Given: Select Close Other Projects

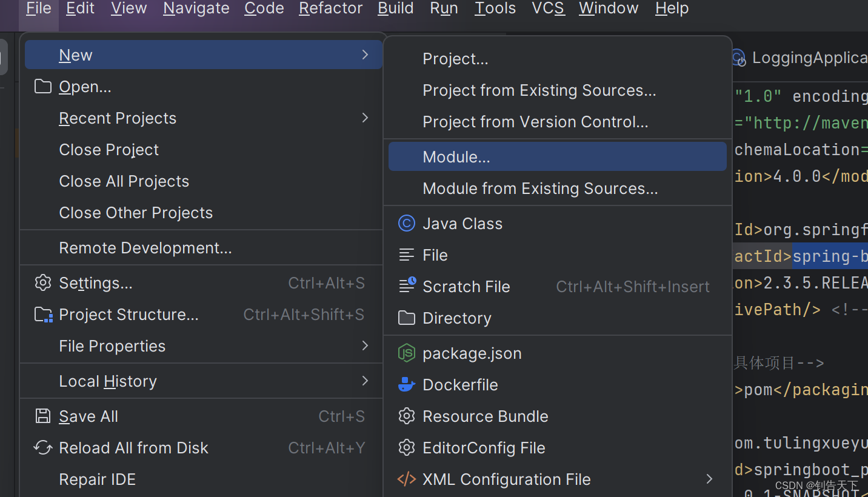Looking at the screenshot, I should 203,213.
